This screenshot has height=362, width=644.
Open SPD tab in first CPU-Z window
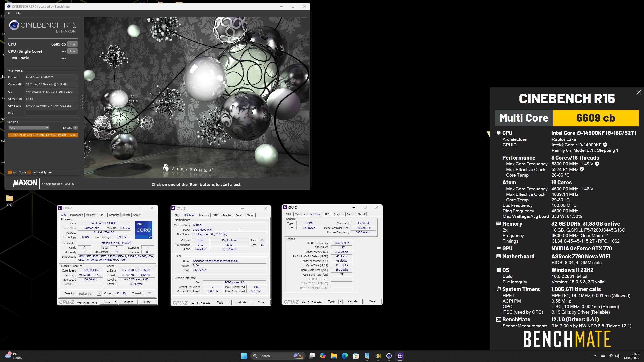[102, 215]
